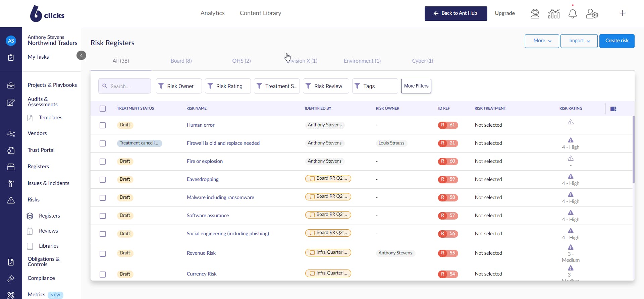Open the Malware including ransomware risk link
This screenshot has height=299, width=644.
click(x=220, y=197)
